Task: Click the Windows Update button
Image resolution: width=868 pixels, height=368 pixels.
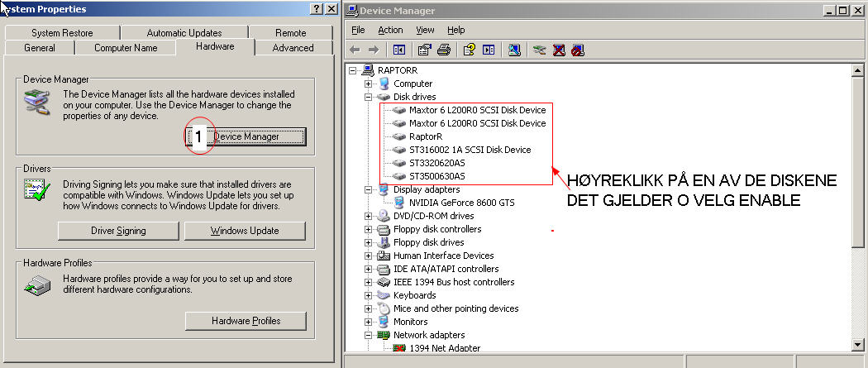Action: point(245,231)
